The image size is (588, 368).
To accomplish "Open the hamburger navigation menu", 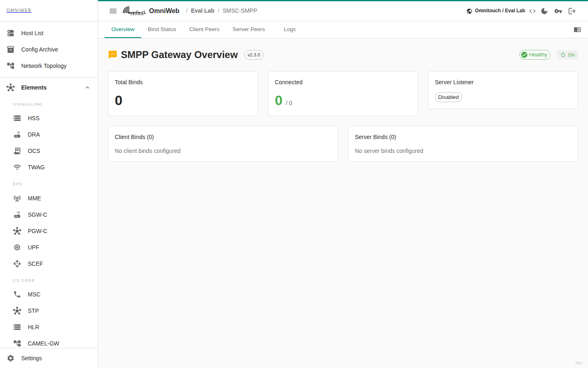I will [x=113, y=11].
